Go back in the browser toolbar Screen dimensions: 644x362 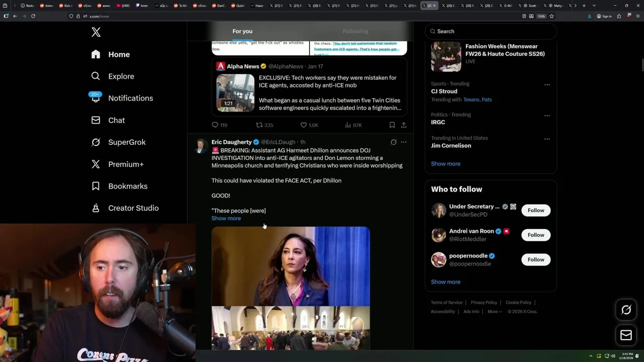[15, 16]
